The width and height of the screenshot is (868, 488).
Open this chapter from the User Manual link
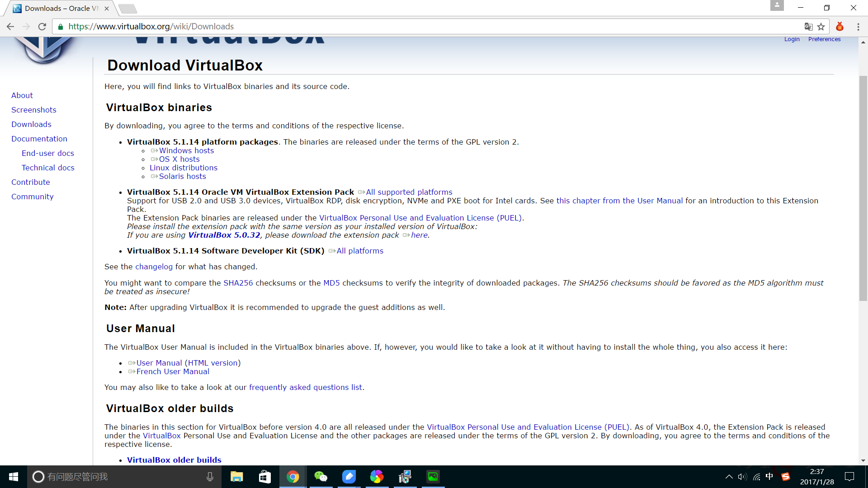[x=619, y=201]
